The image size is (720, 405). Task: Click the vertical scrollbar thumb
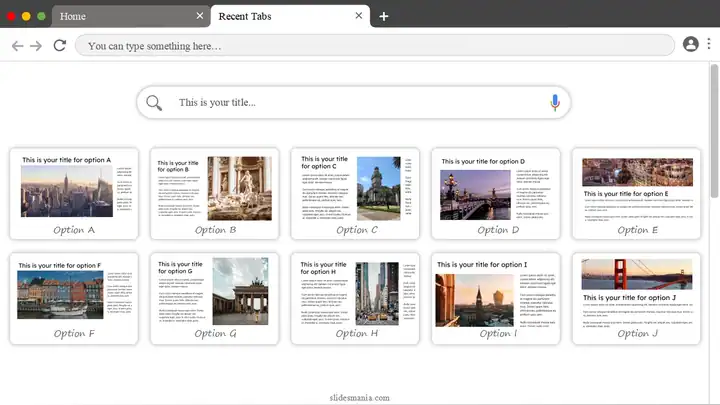click(714, 131)
